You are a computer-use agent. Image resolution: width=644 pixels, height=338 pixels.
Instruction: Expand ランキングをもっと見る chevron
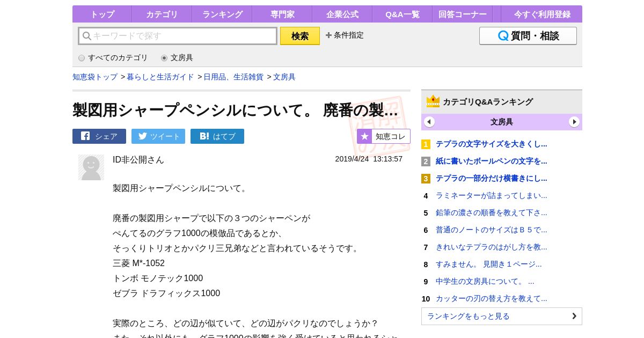pos(574,316)
